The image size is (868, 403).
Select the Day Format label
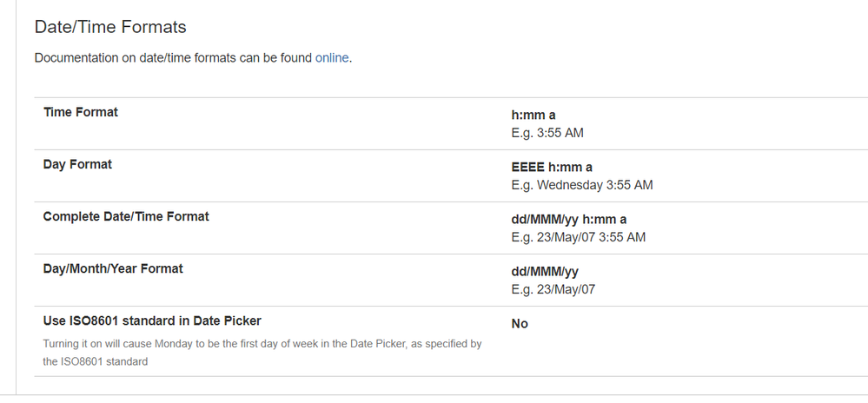[x=77, y=164]
